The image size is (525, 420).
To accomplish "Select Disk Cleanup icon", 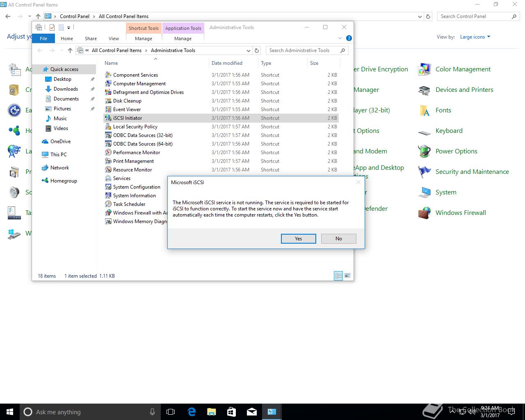I will coord(108,101).
